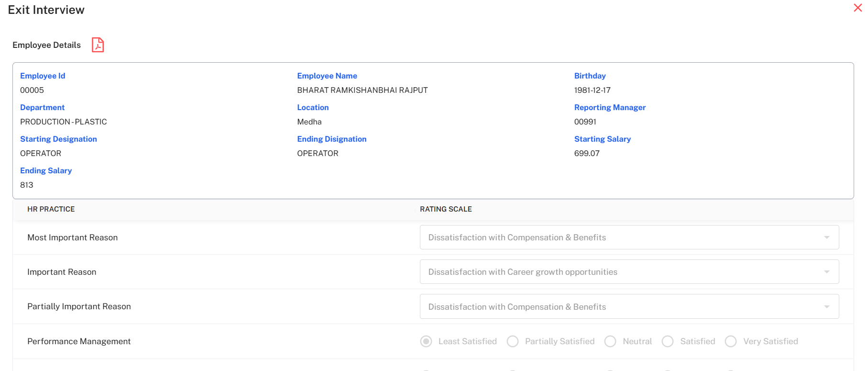Image resolution: width=868 pixels, height=371 pixels.
Task: Open Partially Important Reason dropdown
Action: (622, 306)
